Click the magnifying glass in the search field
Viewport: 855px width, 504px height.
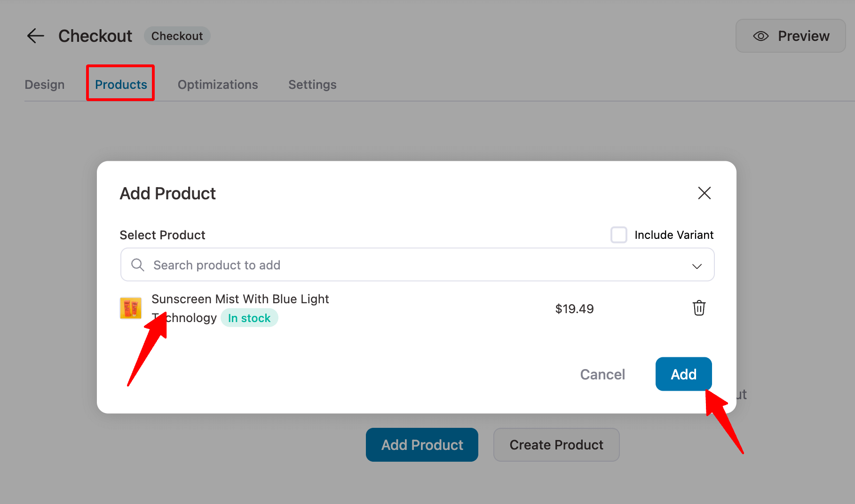pos(137,265)
